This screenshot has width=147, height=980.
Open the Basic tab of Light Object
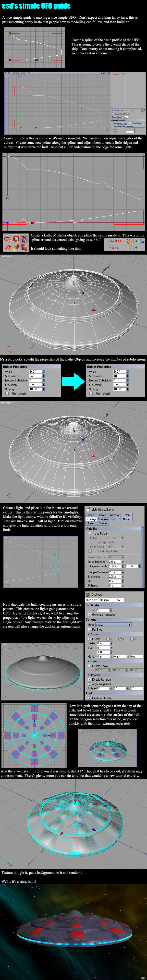[x=91, y=515]
